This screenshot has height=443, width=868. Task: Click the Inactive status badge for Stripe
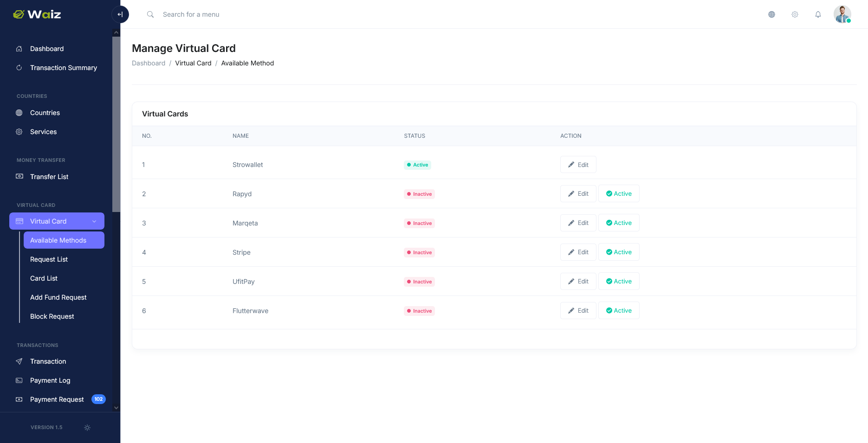(x=419, y=252)
